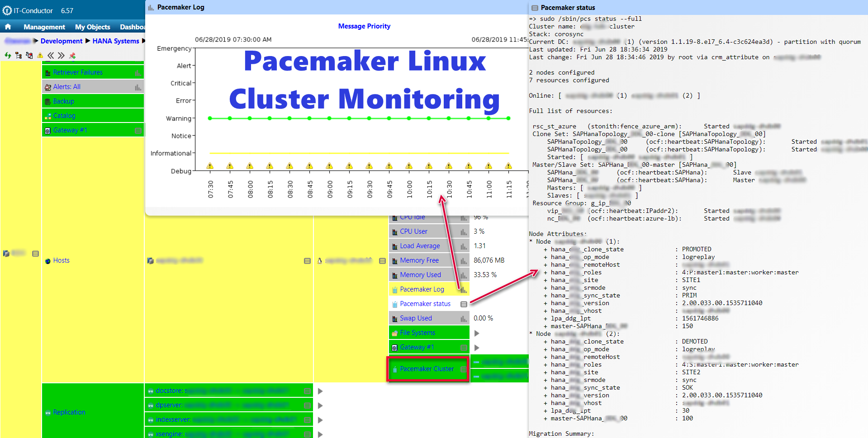
Task: Click the red object list toolbar icon
Action: 29,55
